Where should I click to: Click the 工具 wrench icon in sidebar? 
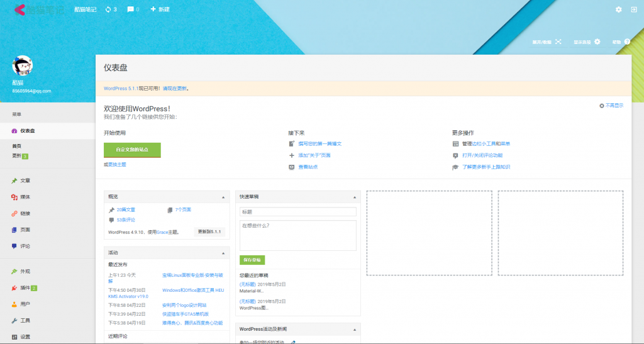(x=14, y=321)
